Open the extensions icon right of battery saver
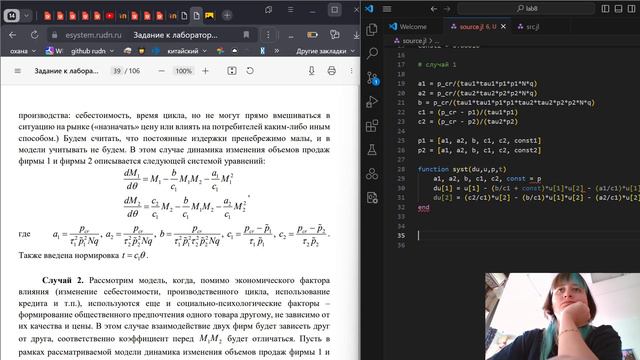 [x=334, y=35]
